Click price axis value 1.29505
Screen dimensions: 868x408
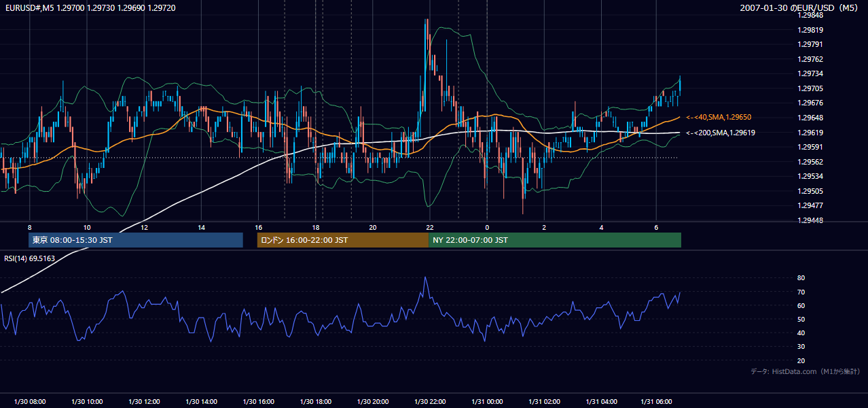810,191
